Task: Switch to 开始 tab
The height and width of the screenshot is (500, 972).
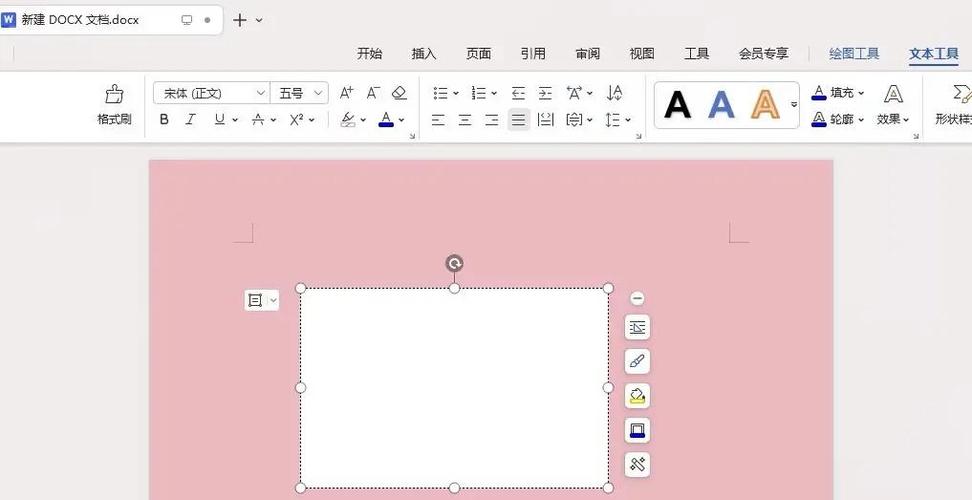Action: (x=369, y=54)
